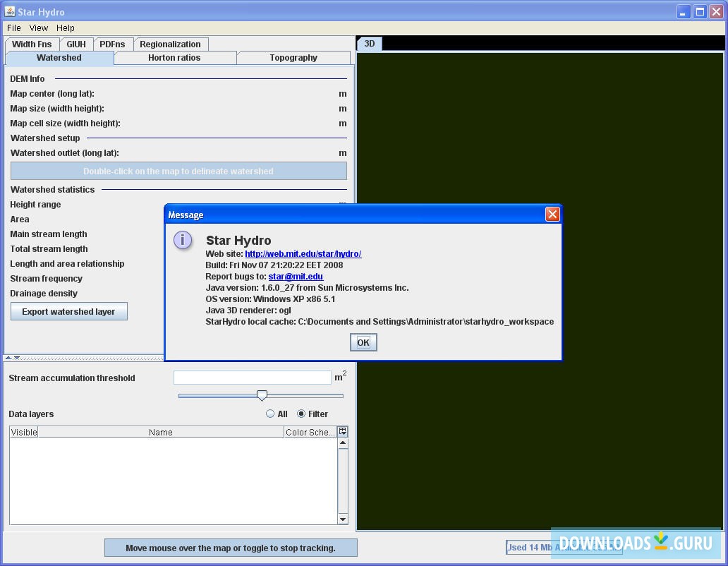Screen dimensions: 728x566
Task: Minimize the Star Hydro window
Action: click(683, 11)
